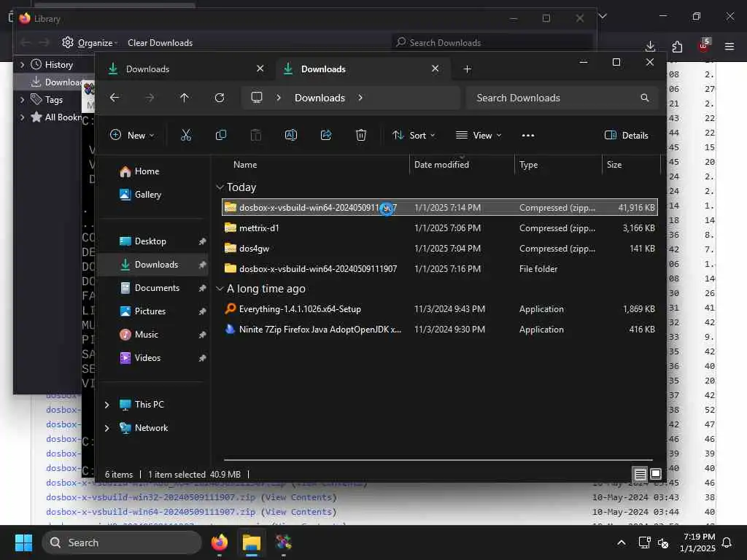Open the notification bell in system tray
Viewport: 747px width, 560px height.
tap(727, 542)
